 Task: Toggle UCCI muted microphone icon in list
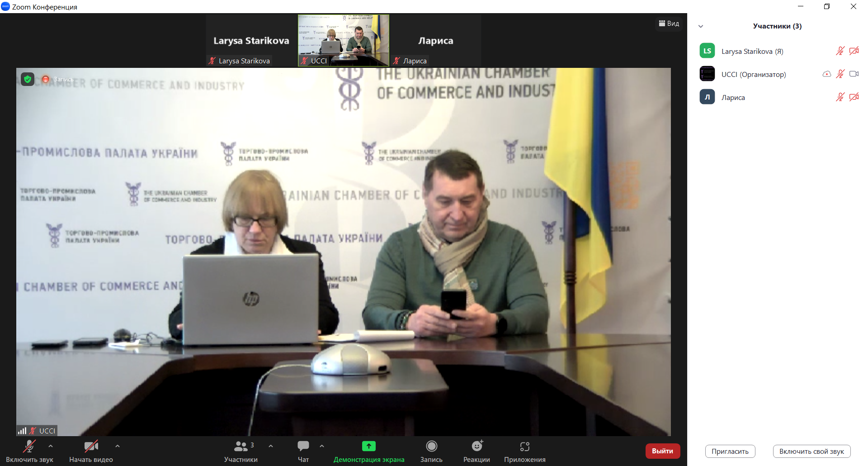[840, 74]
